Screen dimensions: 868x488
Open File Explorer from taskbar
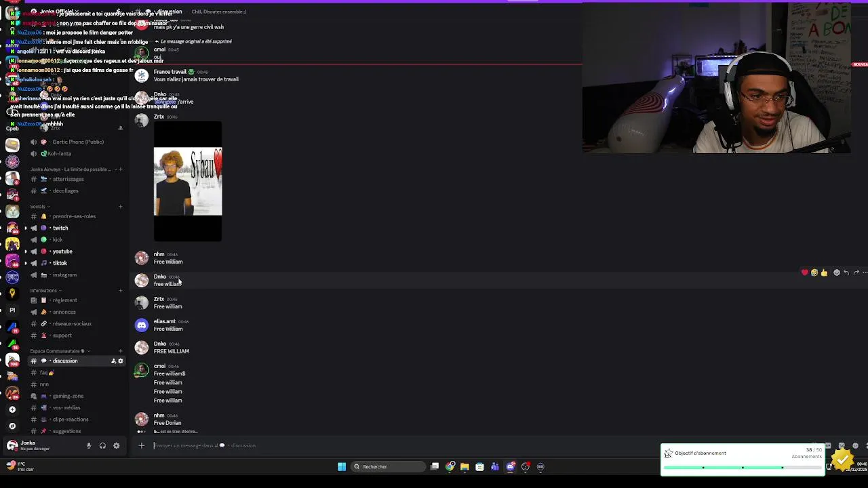click(x=465, y=466)
